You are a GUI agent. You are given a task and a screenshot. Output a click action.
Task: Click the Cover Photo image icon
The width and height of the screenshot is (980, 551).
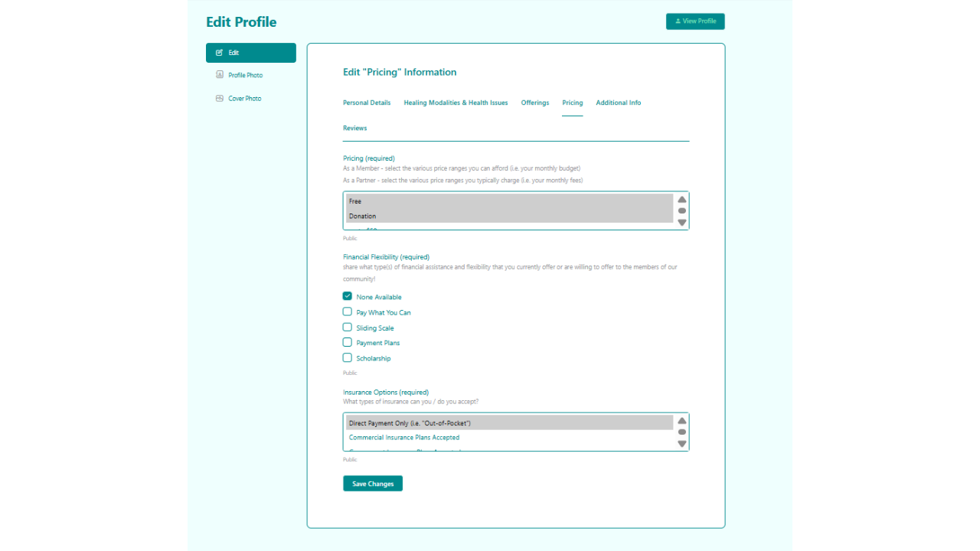pyautogui.click(x=220, y=98)
